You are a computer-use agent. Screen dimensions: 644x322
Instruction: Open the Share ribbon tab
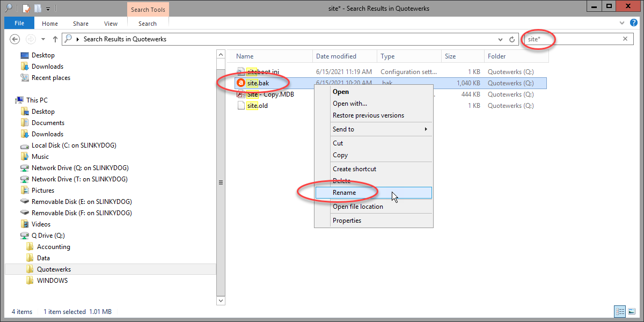point(81,24)
